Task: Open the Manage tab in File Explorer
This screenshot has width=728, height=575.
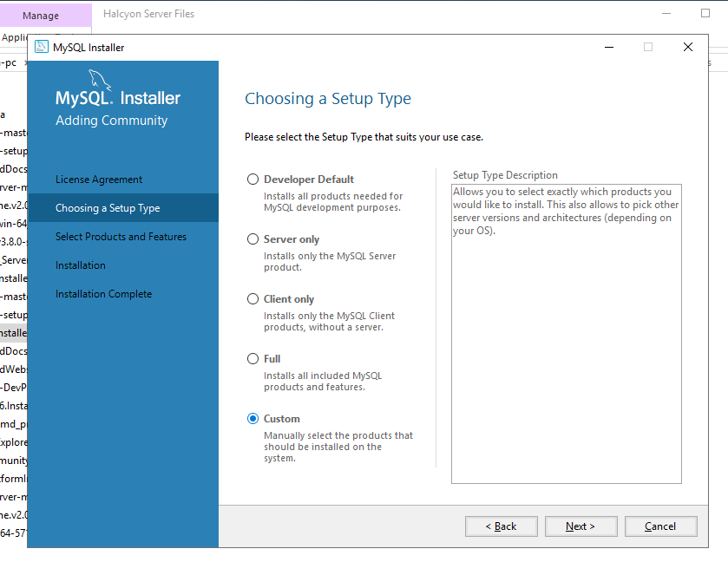Action: point(41,16)
